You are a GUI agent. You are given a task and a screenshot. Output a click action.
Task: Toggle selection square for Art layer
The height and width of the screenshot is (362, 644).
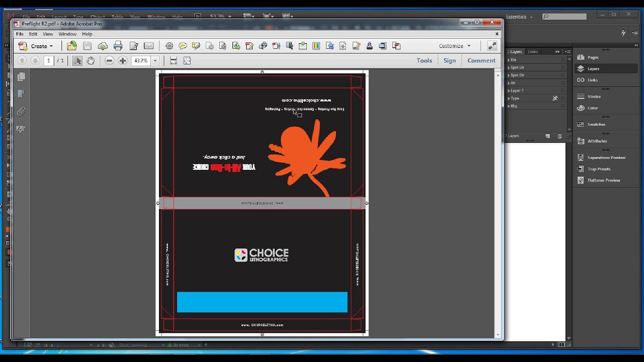[x=563, y=83]
